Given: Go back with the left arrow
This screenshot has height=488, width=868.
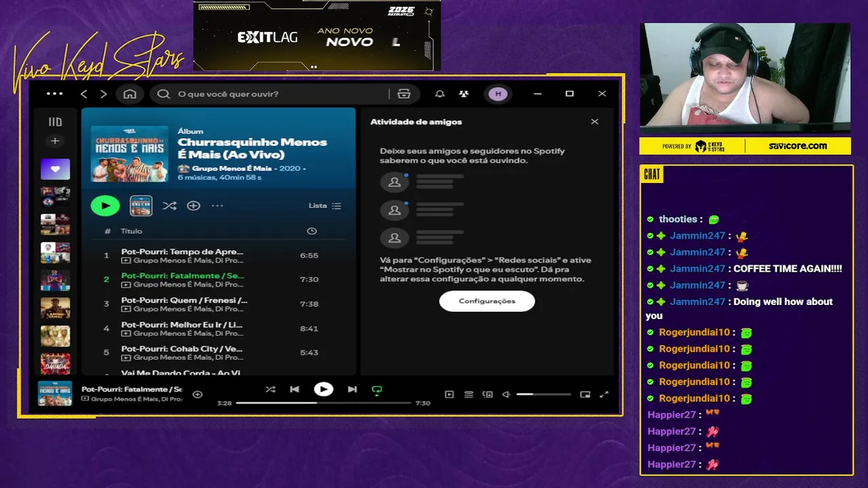Looking at the screenshot, I should [x=84, y=94].
